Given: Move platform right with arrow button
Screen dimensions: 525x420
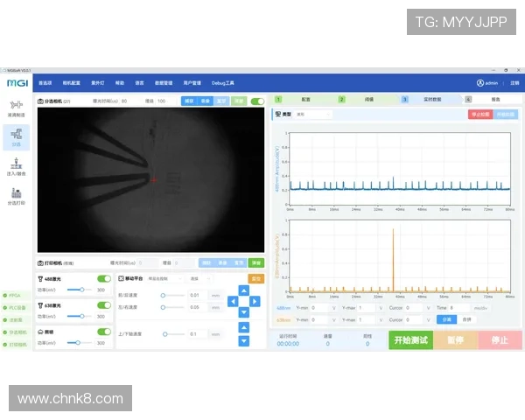Looking at the screenshot, I should 255,301.
